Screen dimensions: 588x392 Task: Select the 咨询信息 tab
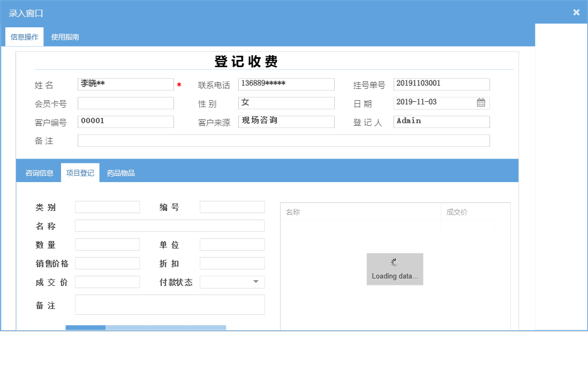tap(38, 172)
